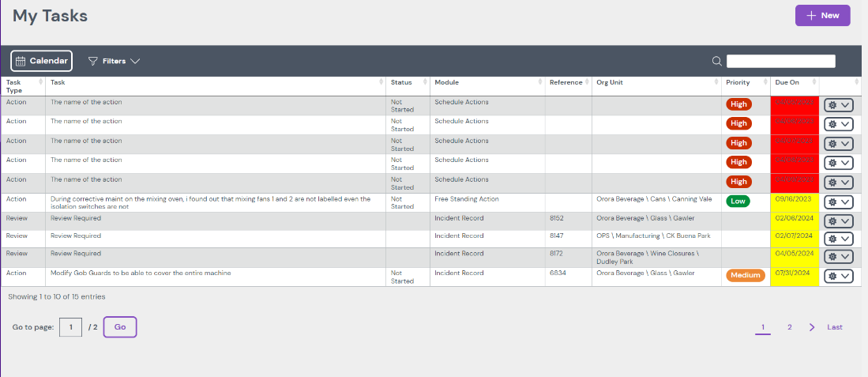Click the search magnifier icon
The width and height of the screenshot is (868, 377).
click(716, 61)
